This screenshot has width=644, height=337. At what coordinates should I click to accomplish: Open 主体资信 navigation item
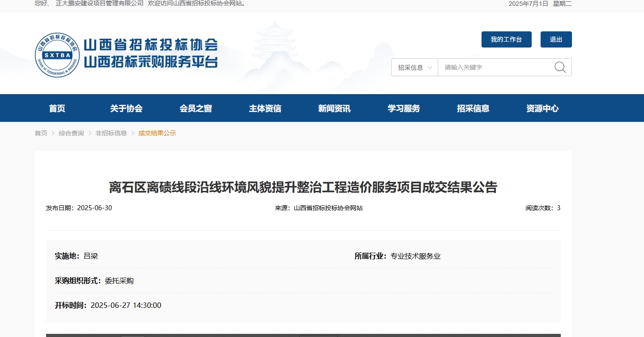[265, 108]
